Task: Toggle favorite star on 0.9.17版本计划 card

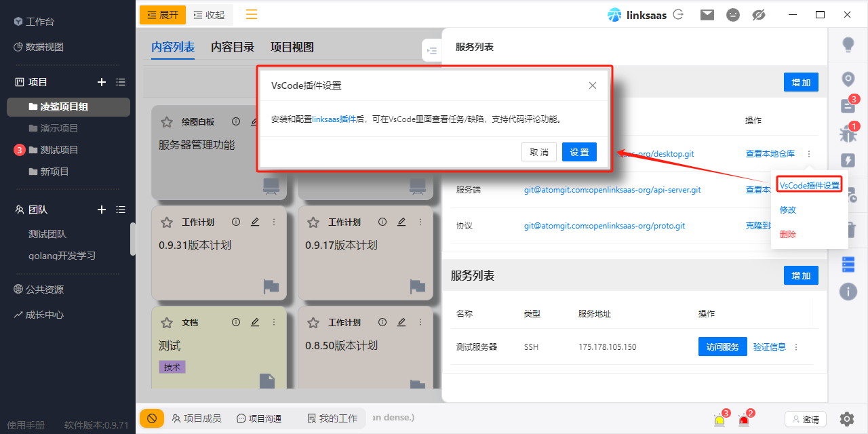Action: pos(313,222)
